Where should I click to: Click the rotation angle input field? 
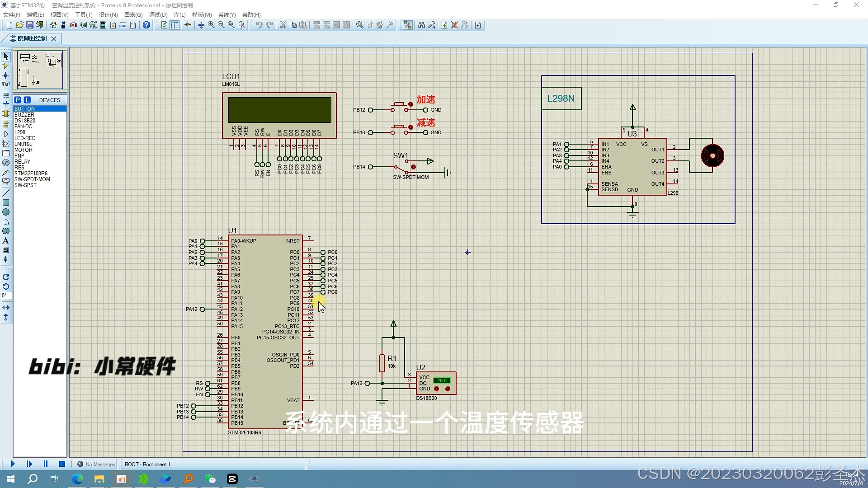(6, 296)
